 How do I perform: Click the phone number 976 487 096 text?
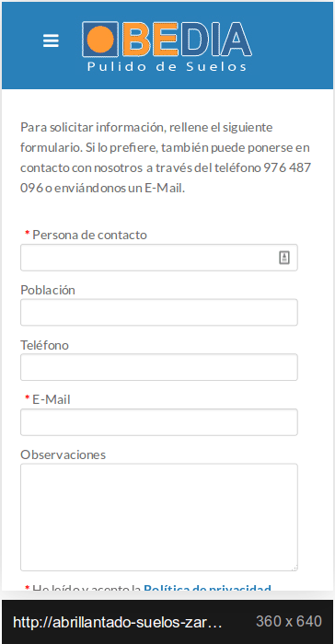coord(166,178)
